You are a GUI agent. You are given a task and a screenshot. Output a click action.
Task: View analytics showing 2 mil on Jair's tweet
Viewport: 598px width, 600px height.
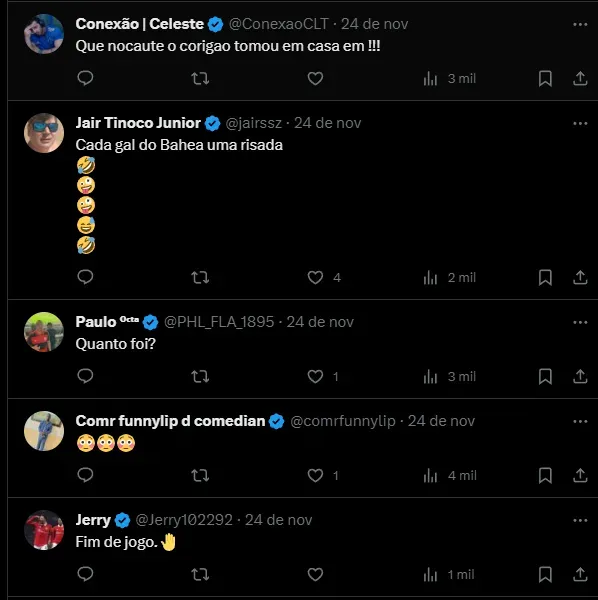450,277
